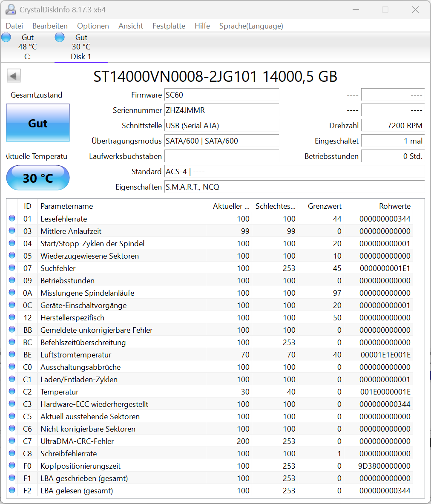Click the empty Laufwerksbuchstaben field

click(x=221, y=156)
